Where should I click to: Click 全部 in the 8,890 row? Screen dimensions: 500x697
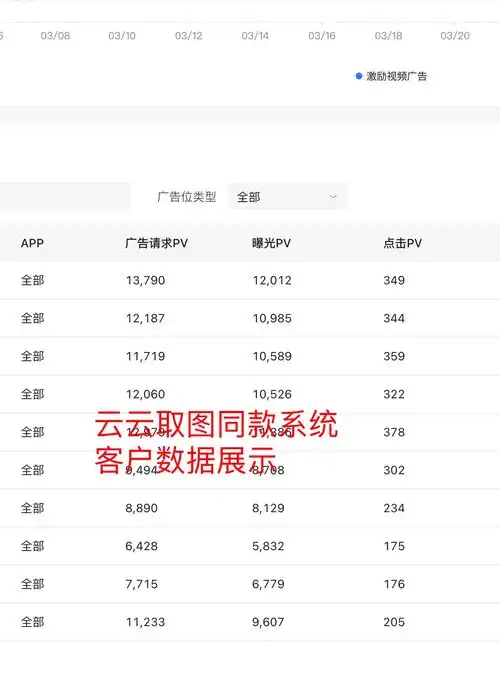(32, 508)
